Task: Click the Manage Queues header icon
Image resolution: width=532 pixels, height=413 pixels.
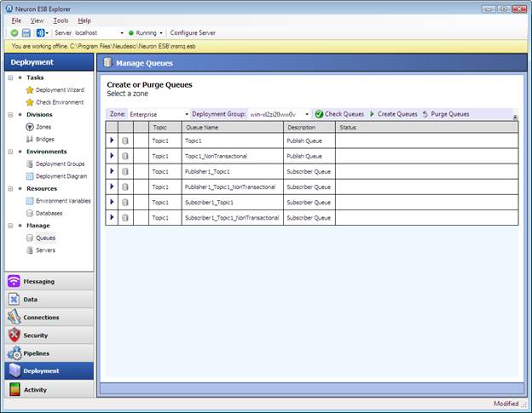Action: [x=108, y=63]
